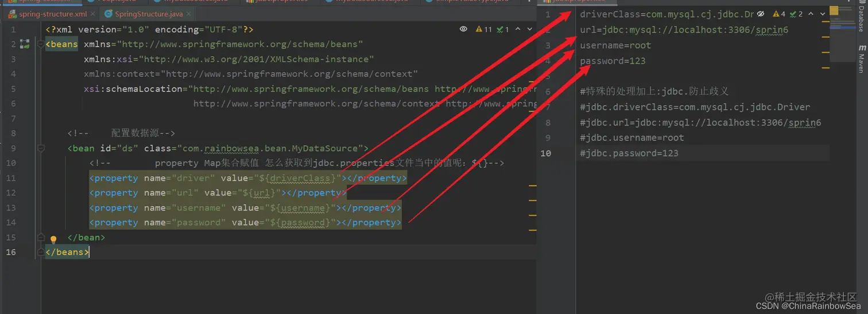Go to next highlighted error in properties editor

[823, 14]
